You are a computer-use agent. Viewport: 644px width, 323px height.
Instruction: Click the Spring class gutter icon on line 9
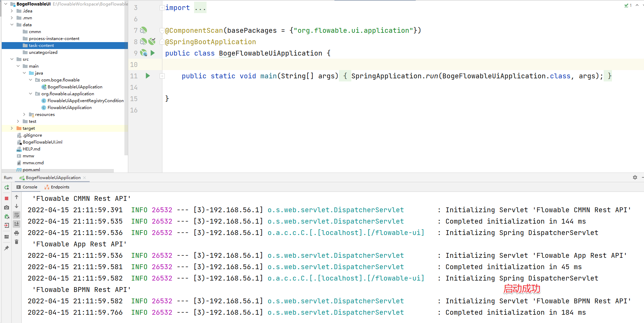click(144, 53)
